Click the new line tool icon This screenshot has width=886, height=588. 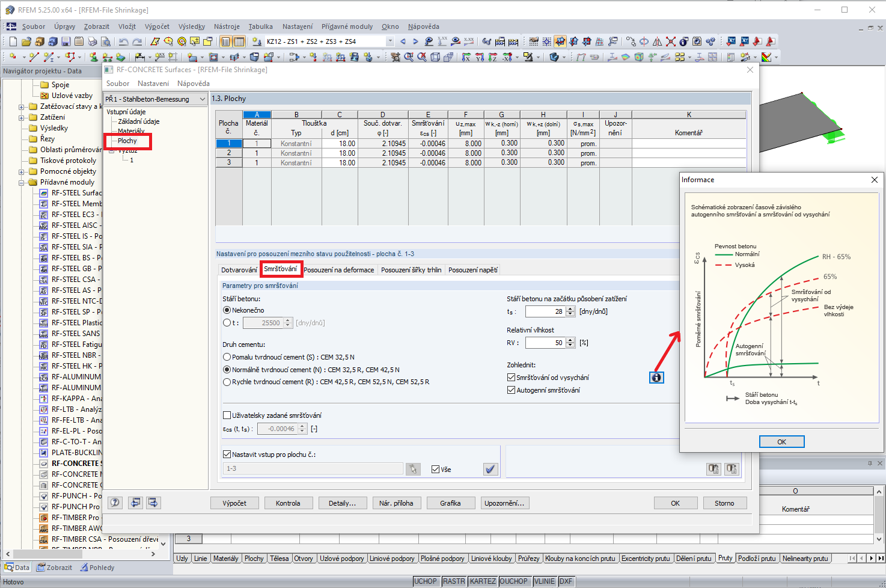click(34, 57)
